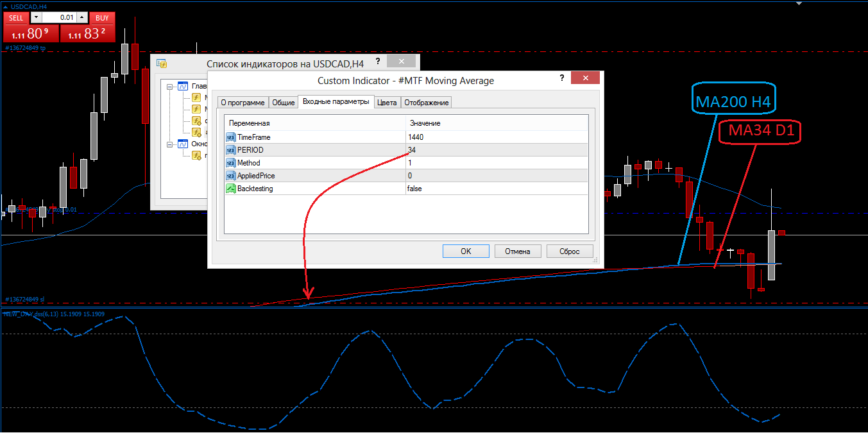Click the 0.01 lot volume field
This screenshot has width=868, height=433.
pos(58,18)
